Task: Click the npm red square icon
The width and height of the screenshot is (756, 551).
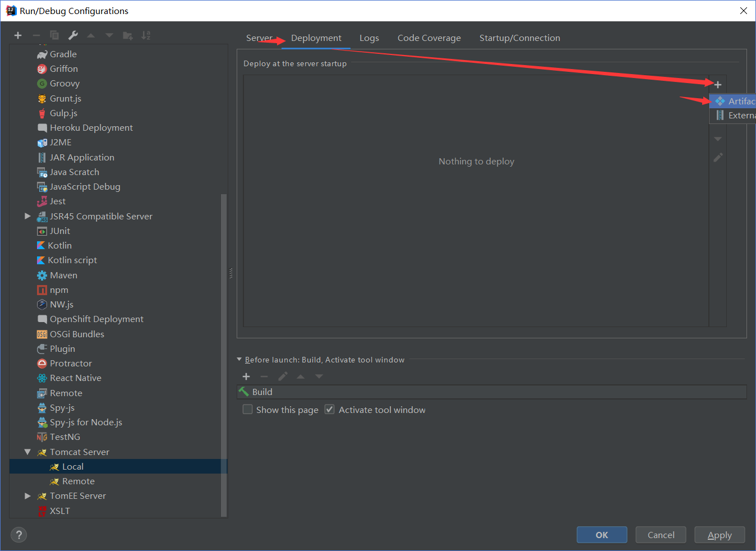Action: 42,290
